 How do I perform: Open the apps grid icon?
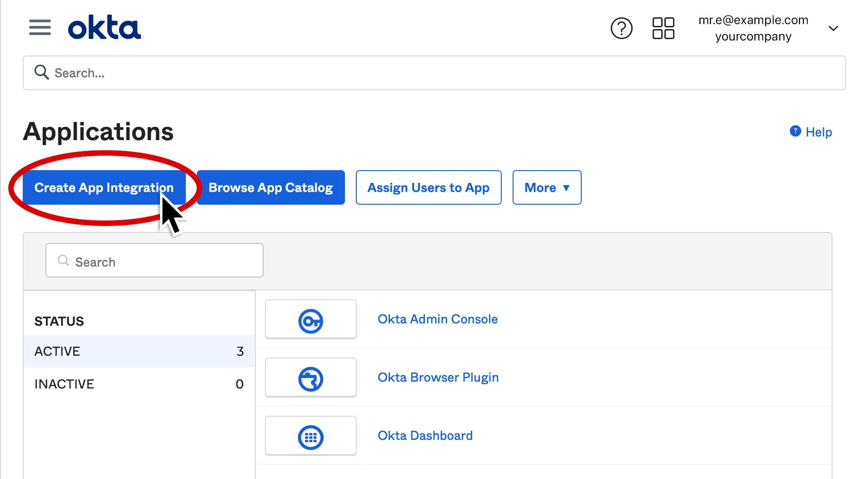[663, 28]
